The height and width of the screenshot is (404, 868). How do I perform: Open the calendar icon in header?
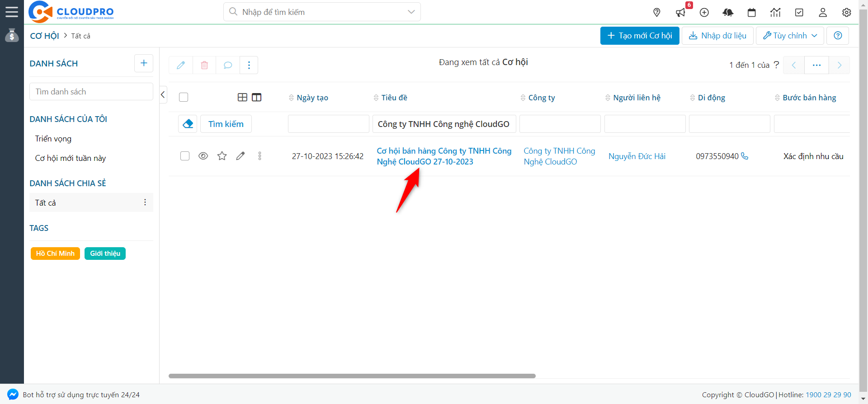tap(752, 12)
